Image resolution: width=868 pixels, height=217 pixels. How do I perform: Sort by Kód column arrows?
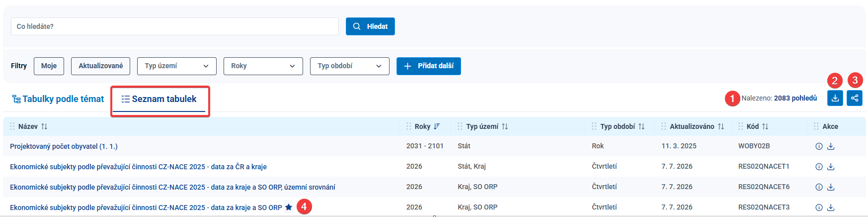[x=765, y=126]
